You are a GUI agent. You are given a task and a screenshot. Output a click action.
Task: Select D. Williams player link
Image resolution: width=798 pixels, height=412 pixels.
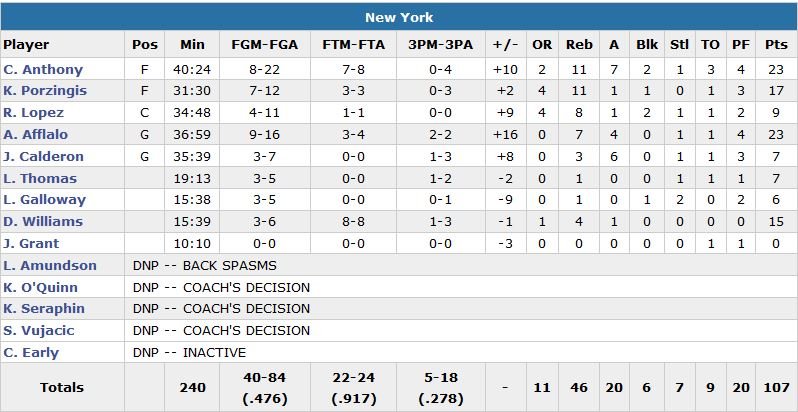(x=43, y=222)
